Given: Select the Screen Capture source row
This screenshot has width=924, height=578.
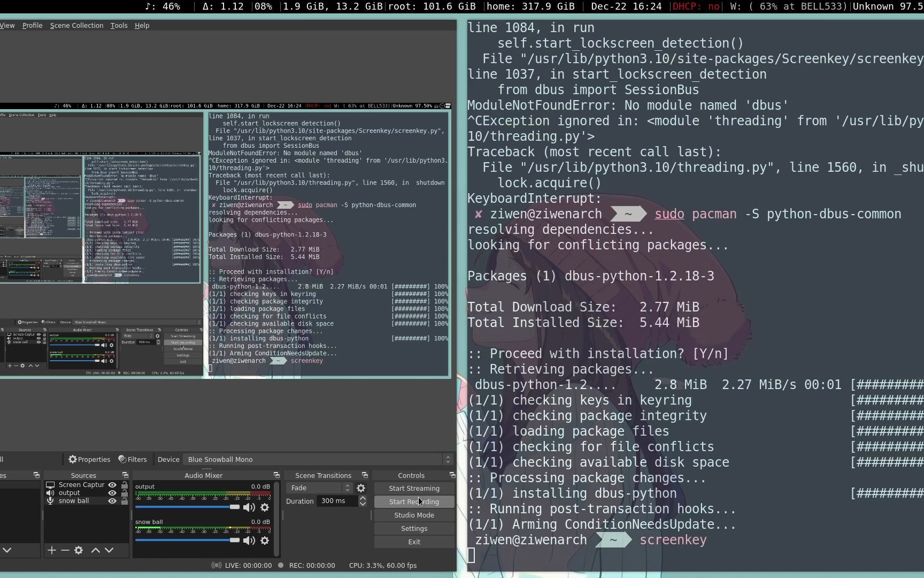Looking at the screenshot, I should (x=86, y=485).
